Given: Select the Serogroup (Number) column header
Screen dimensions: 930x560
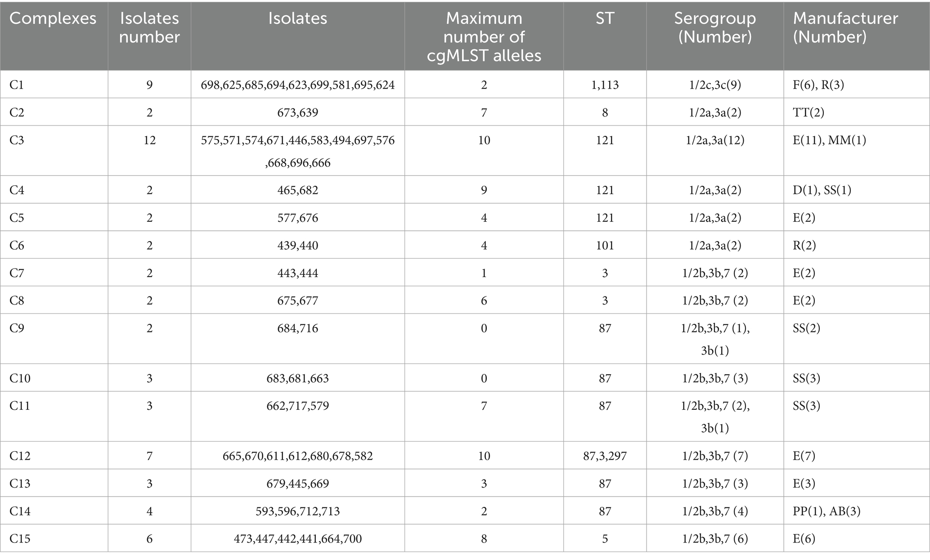Looking at the screenshot, I should (714, 27).
